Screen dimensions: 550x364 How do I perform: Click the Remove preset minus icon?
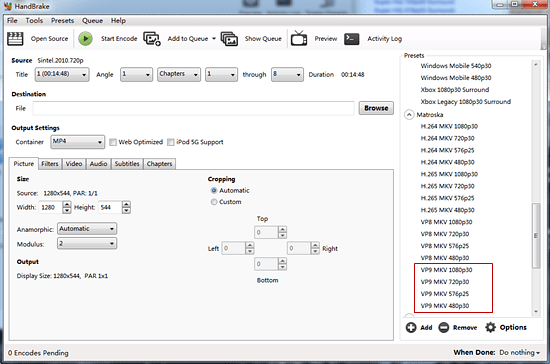click(444, 327)
